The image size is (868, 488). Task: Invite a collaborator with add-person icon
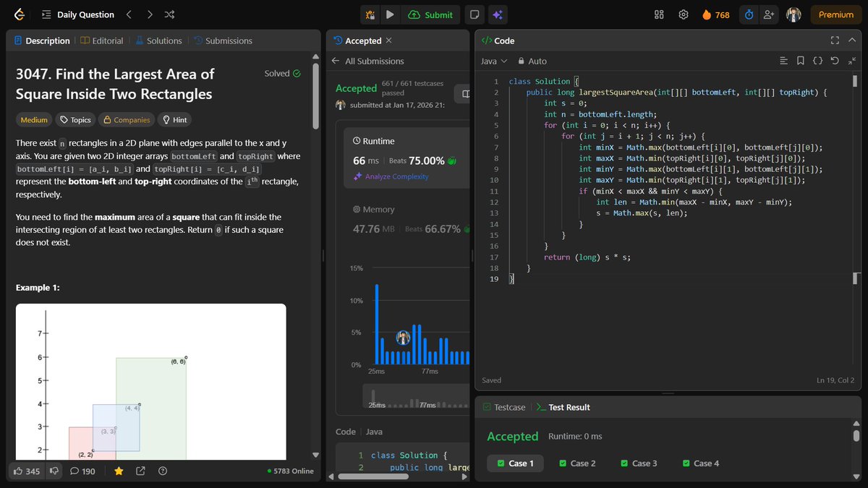click(x=769, y=14)
